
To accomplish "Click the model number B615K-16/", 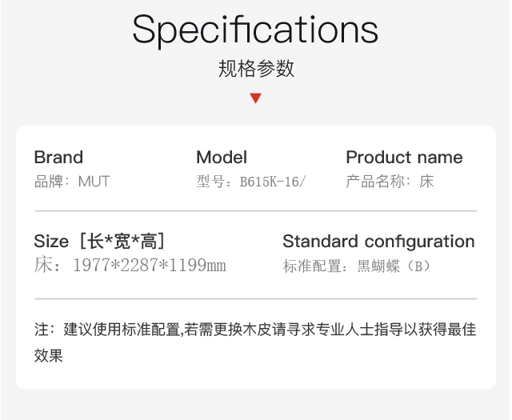I will tap(273, 182).
